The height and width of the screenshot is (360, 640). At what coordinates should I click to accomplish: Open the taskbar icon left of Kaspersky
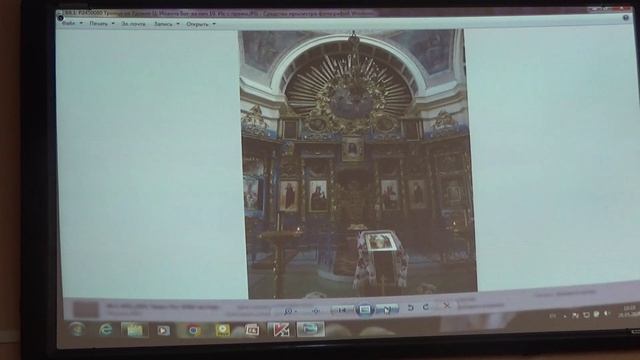[252, 329]
